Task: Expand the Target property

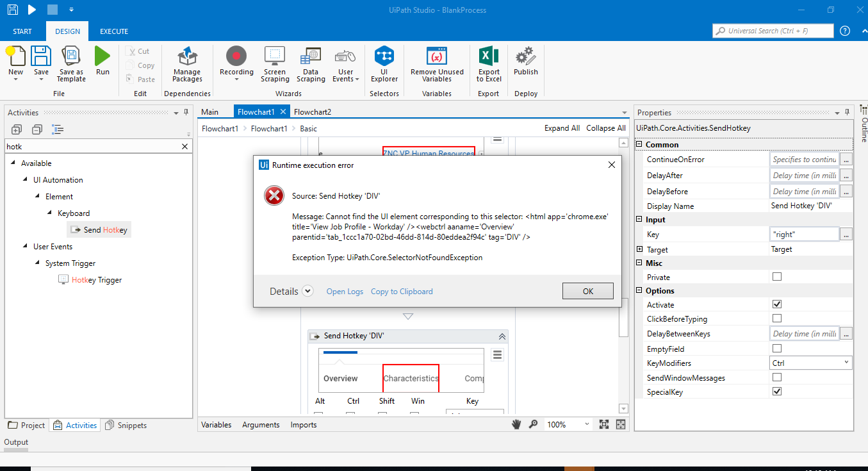Action: 639,249
